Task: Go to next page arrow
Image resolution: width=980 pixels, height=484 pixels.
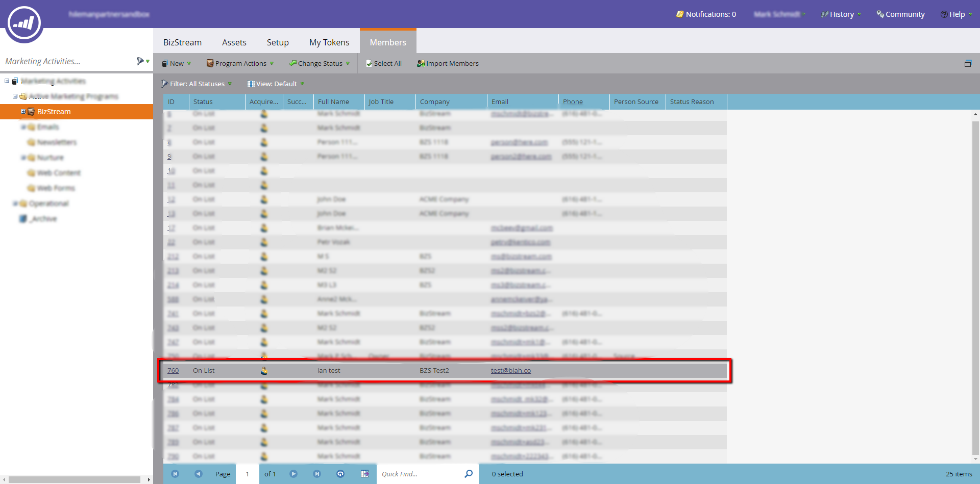Action: pos(293,474)
